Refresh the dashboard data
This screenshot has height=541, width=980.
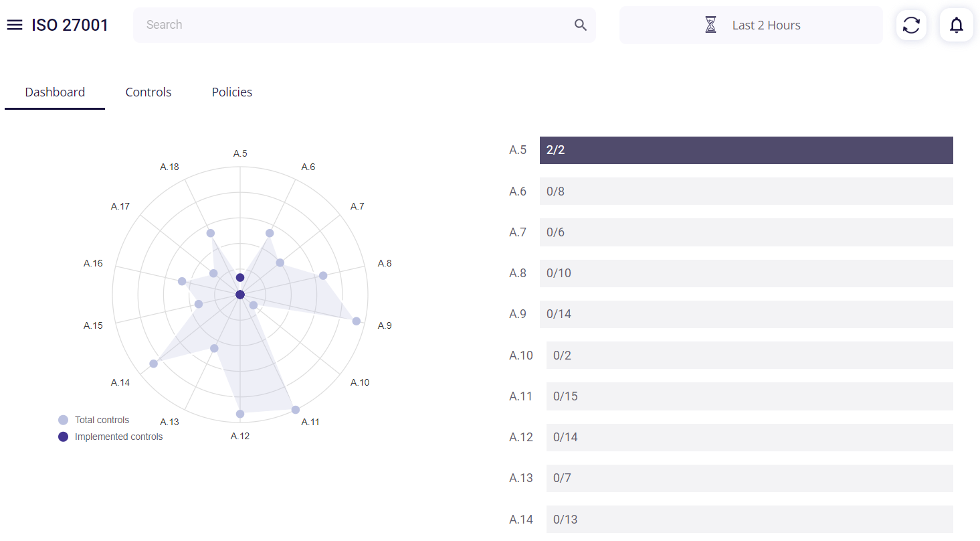(x=911, y=25)
